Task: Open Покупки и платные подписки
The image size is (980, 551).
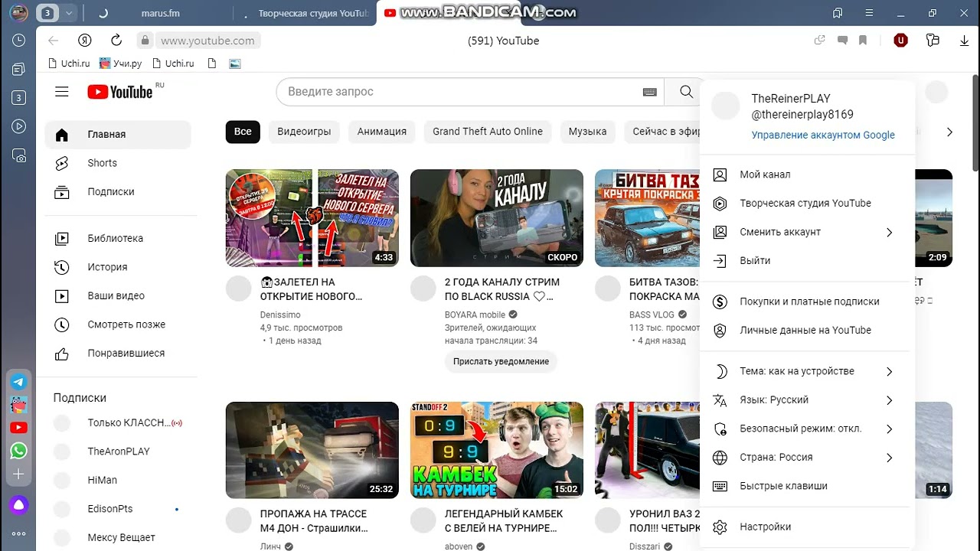Action: coord(808,302)
